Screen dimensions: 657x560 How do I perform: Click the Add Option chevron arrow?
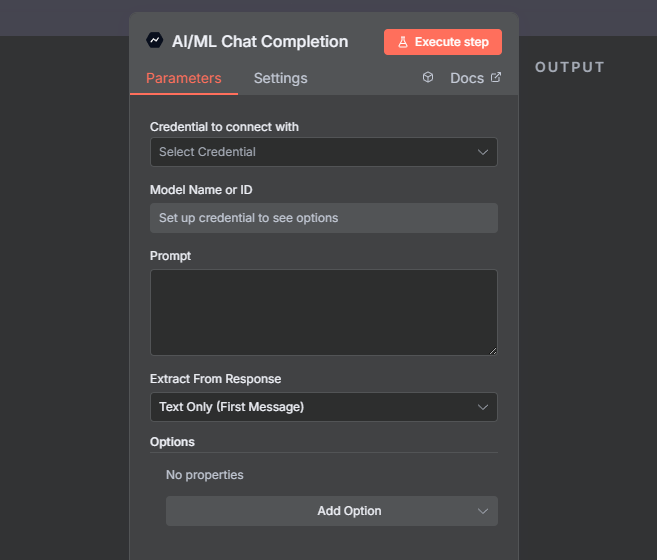coord(483,511)
